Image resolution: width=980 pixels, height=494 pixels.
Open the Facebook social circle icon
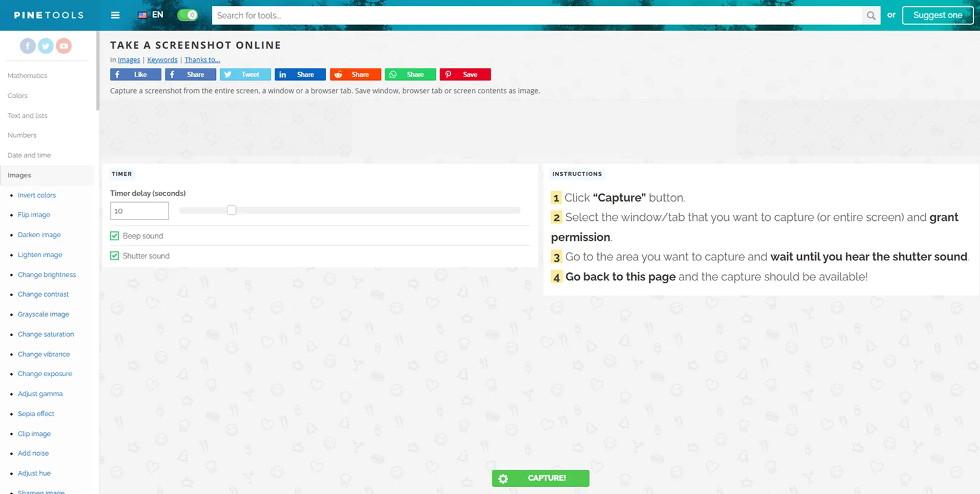coord(28,46)
